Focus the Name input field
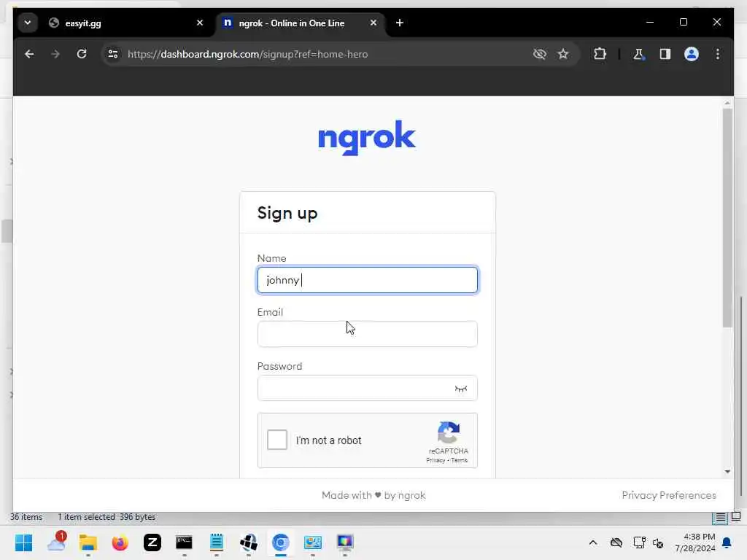 (368, 280)
